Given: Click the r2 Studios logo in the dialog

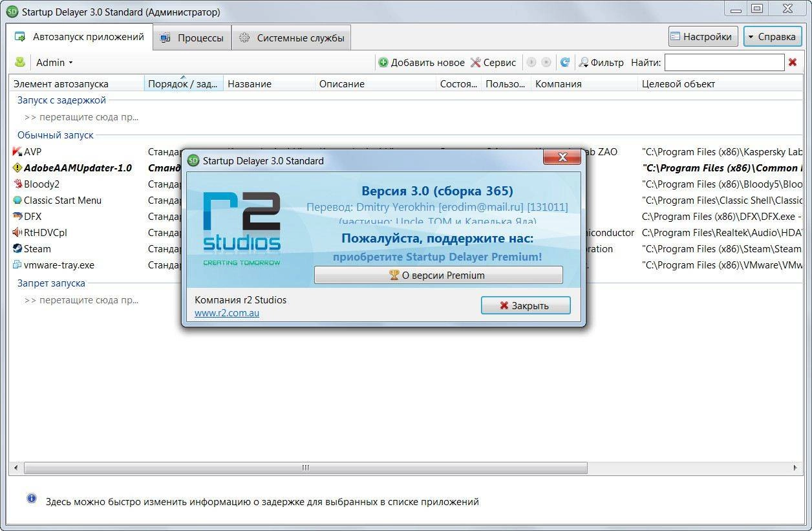Looking at the screenshot, I should point(242,228).
